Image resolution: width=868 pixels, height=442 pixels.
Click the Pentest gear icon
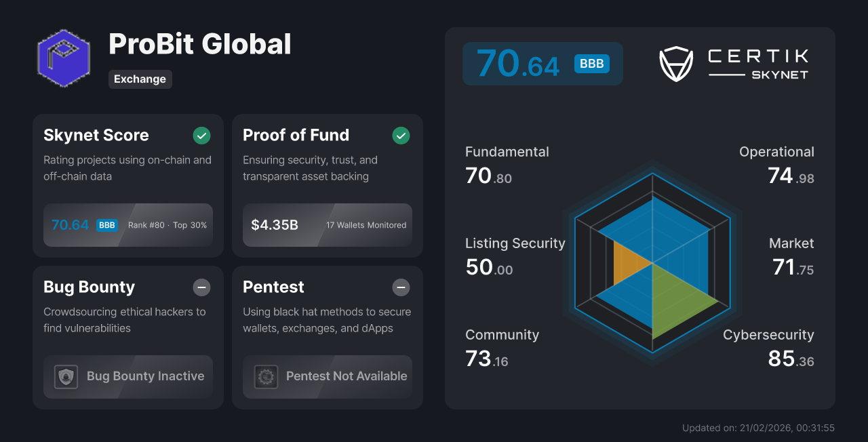click(266, 376)
